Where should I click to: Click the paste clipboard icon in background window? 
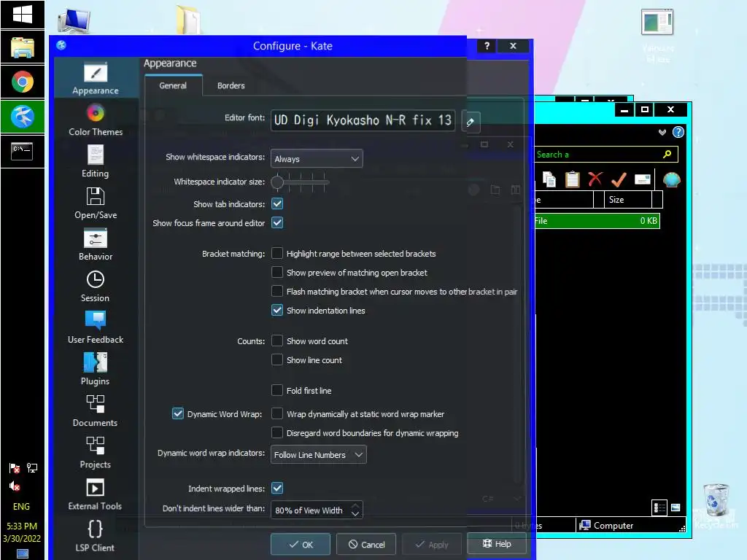tap(572, 179)
